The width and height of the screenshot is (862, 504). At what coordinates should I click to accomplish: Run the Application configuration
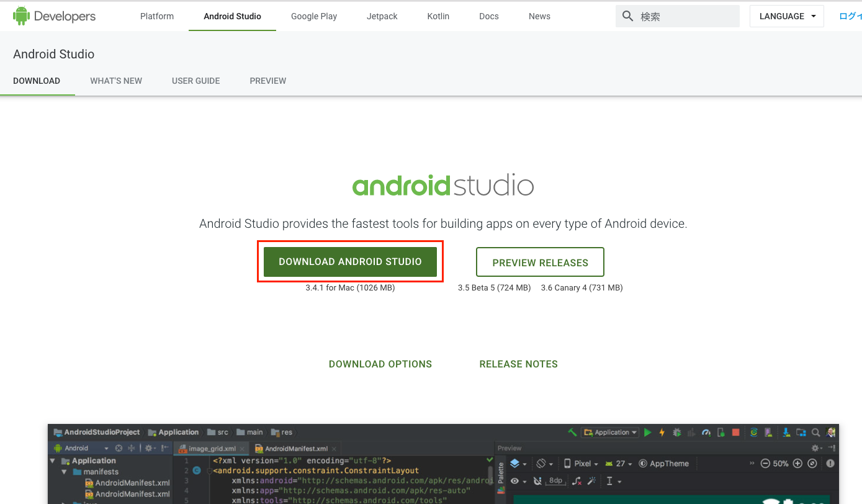[x=648, y=432]
